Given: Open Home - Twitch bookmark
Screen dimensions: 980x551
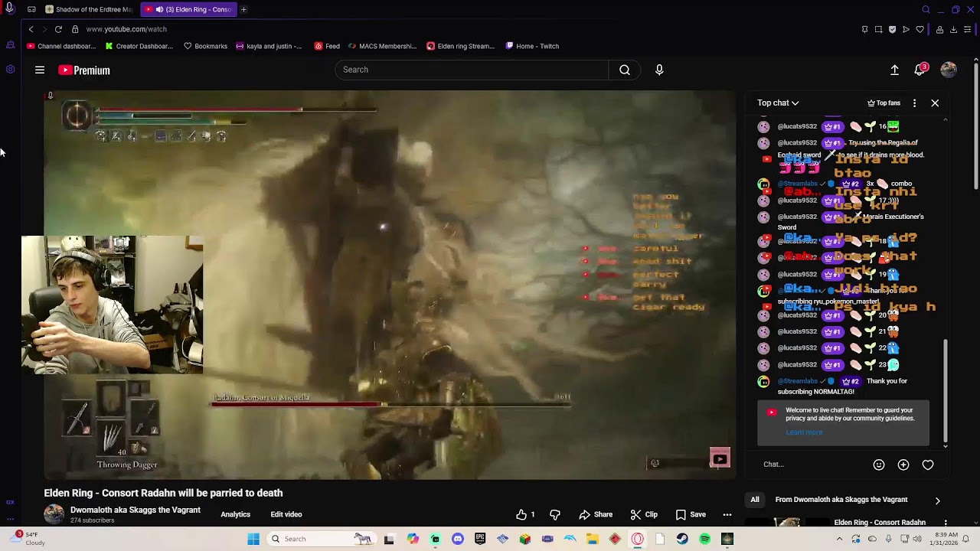Looking at the screenshot, I should [x=532, y=46].
